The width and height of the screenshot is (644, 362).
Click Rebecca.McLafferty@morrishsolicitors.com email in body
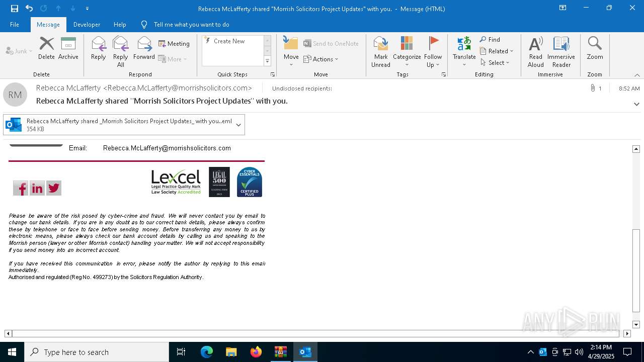(x=167, y=148)
